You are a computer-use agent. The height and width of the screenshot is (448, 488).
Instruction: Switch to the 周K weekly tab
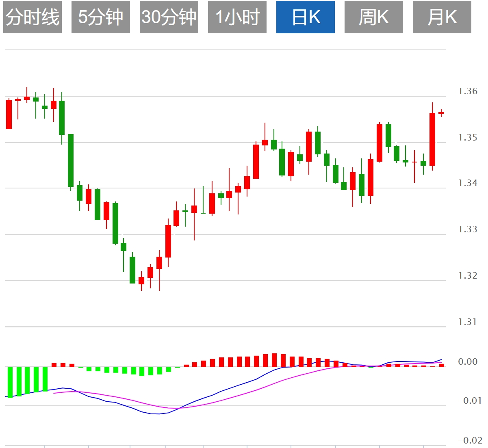coord(374,17)
